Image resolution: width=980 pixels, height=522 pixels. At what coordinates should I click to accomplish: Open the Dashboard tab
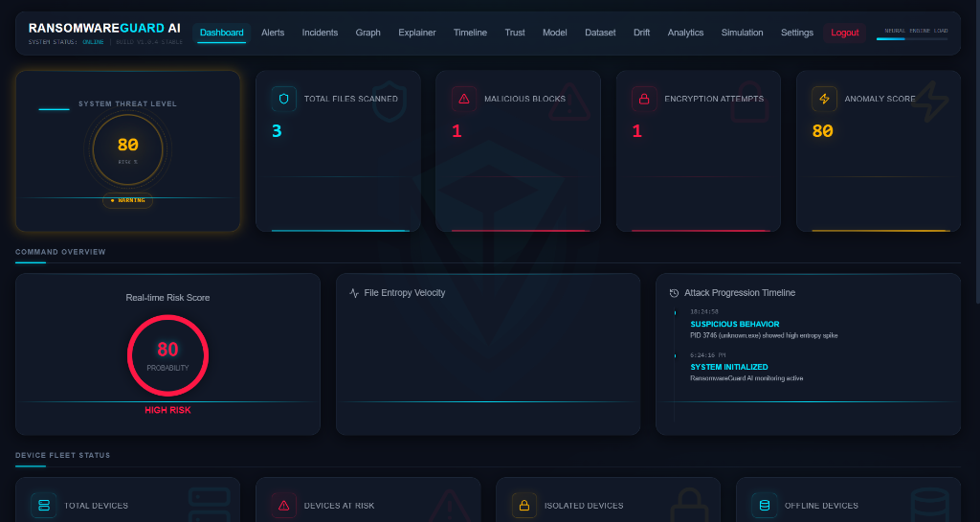(221, 33)
